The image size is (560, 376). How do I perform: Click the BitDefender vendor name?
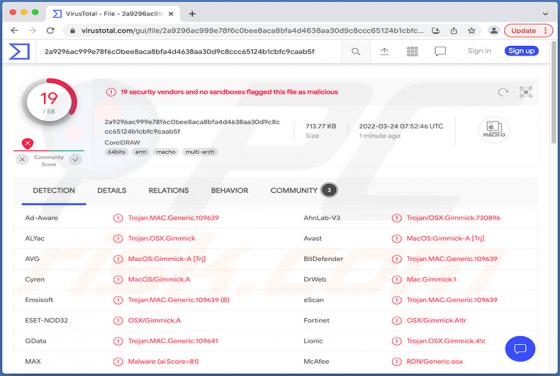(323, 259)
